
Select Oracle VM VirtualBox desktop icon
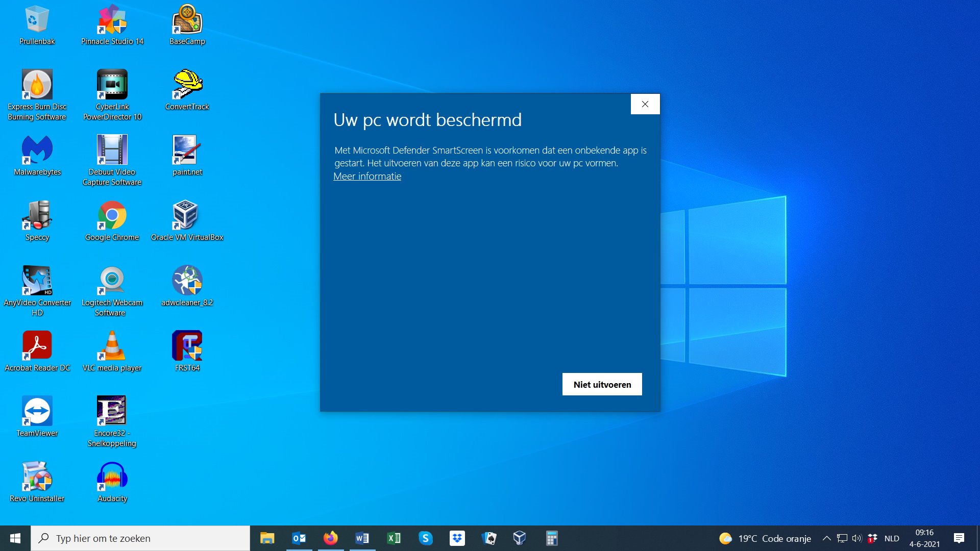tap(187, 221)
